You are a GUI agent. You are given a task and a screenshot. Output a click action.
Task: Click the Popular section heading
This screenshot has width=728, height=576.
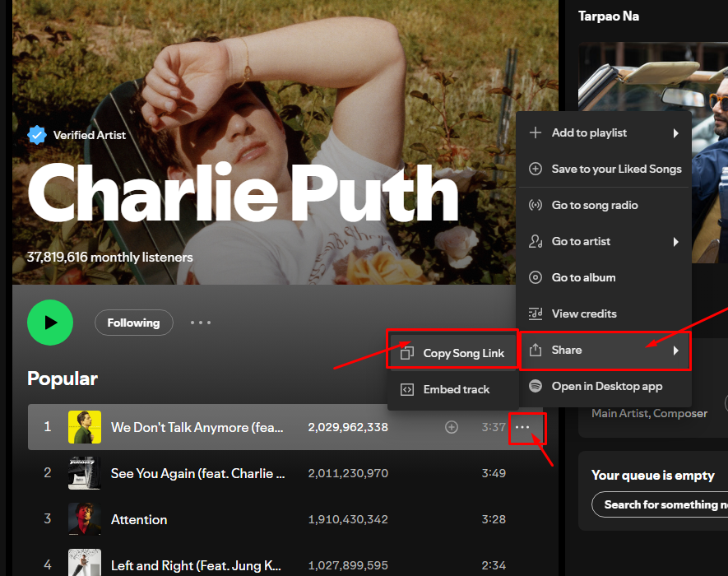point(63,379)
